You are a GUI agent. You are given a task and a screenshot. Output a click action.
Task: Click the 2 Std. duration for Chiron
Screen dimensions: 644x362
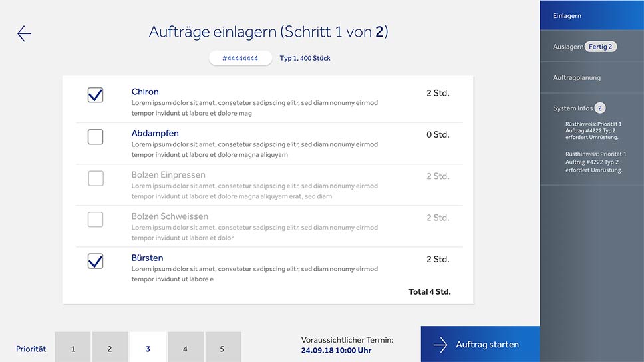point(438,93)
